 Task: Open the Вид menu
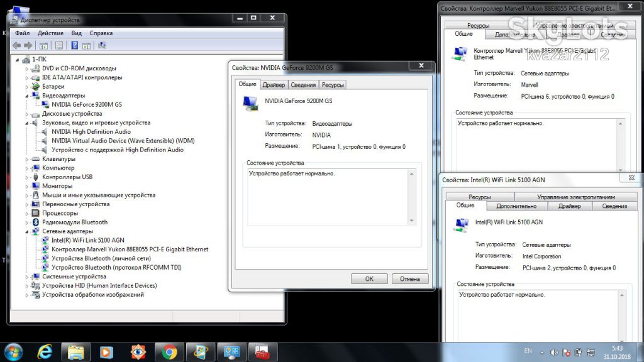tap(76, 33)
